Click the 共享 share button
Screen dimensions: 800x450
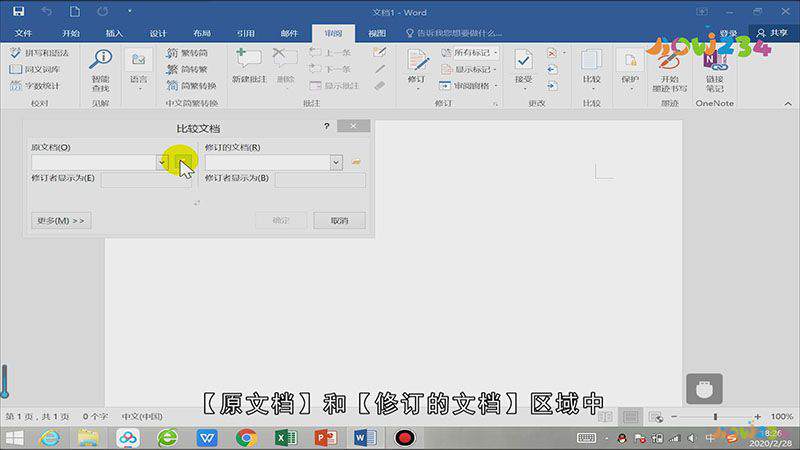coord(772,33)
